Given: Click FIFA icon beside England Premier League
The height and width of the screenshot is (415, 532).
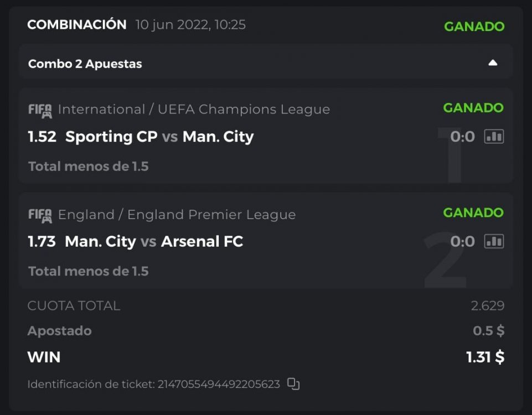Looking at the screenshot, I should tap(40, 215).
